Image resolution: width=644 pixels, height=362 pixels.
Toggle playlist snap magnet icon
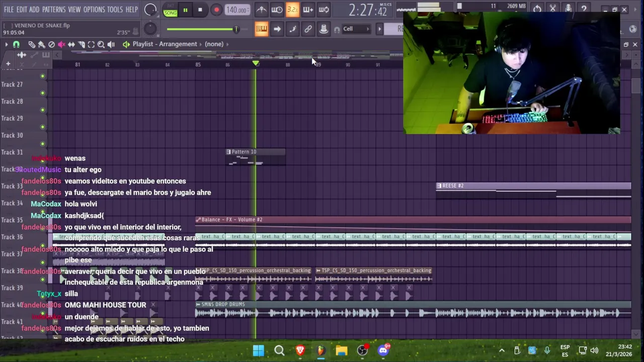pos(16,44)
